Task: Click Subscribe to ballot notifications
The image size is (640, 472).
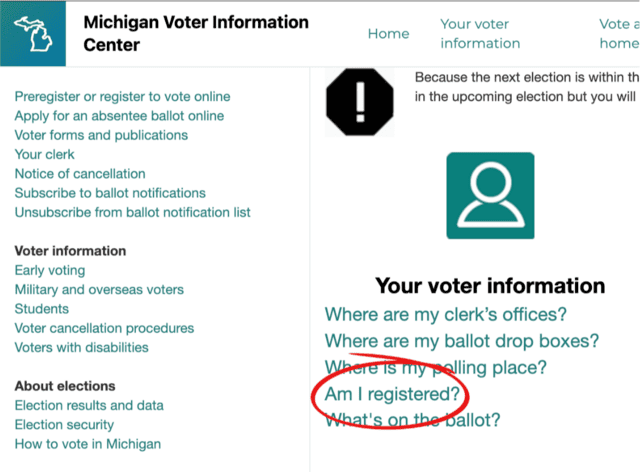Action: (110, 193)
